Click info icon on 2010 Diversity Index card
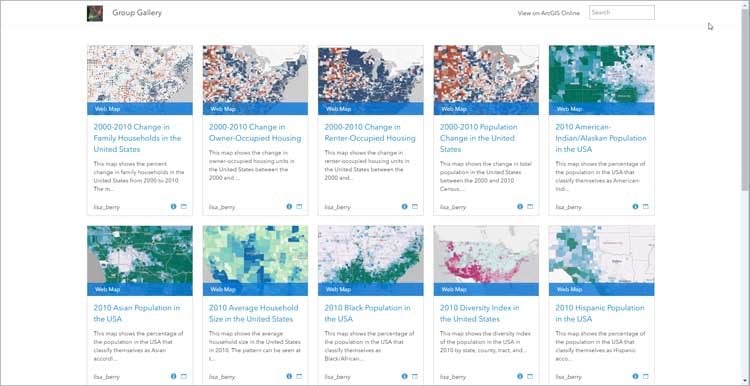750x386 pixels. tap(520, 376)
